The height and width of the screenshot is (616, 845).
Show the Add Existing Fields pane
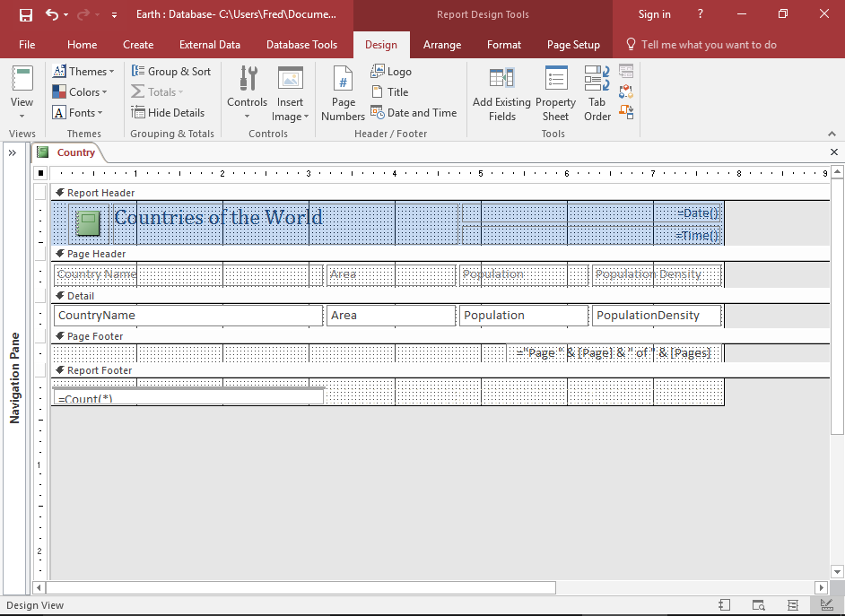coord(501,92)
